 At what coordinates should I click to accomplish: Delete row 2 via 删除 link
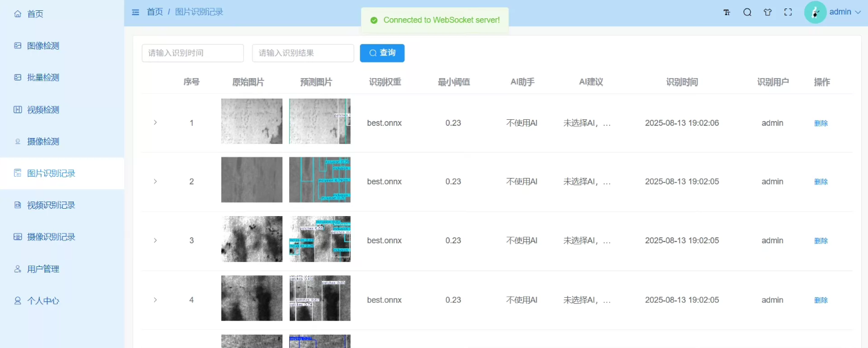coord(821,182)
